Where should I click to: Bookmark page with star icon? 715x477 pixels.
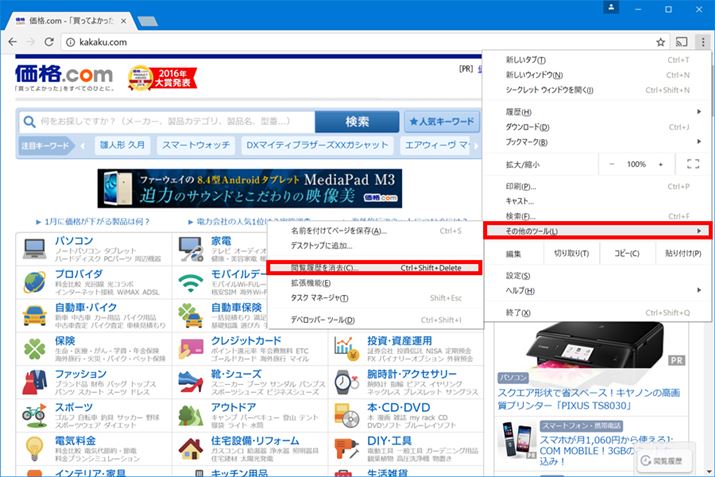660,42
